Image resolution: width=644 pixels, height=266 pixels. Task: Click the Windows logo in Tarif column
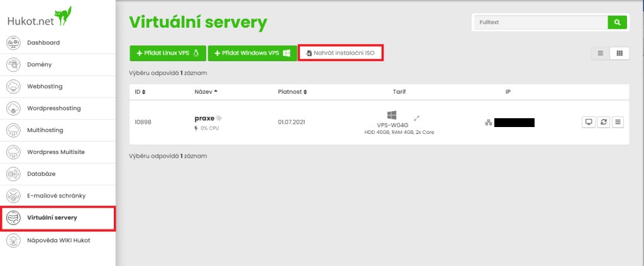point(391,115)
